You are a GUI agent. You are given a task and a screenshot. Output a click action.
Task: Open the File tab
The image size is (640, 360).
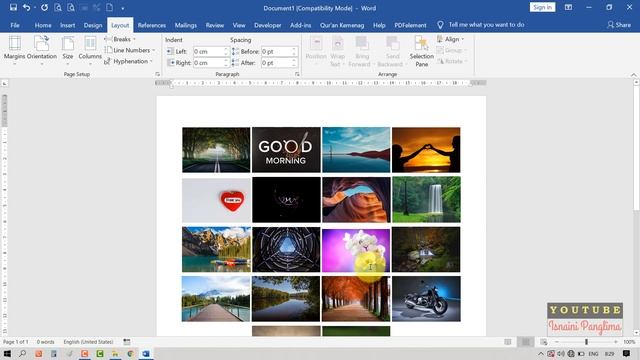click(15, 25)
